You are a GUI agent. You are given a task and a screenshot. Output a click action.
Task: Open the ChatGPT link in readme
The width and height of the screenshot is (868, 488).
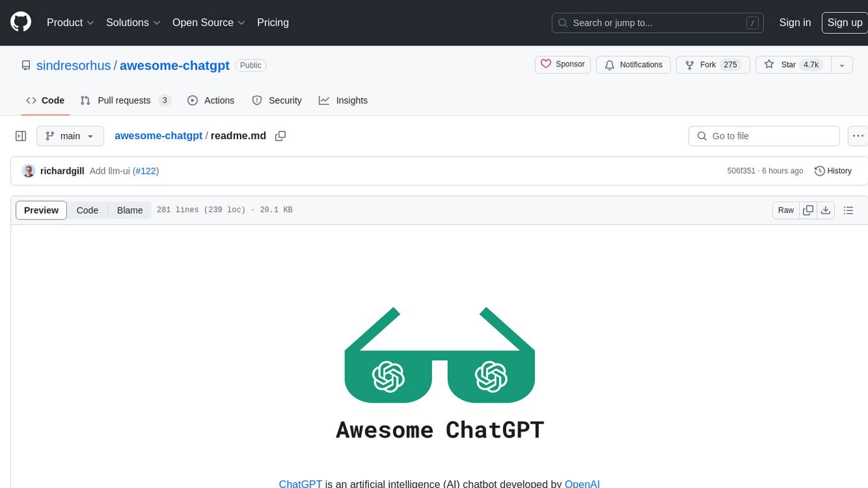pyautogui.click(x=301, y=484)
